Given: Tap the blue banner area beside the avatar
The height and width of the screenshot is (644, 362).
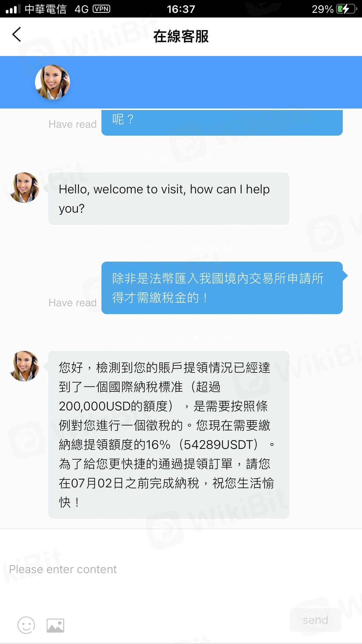Looking at the screenshot, I should pyautogui.click(x=216, y=82).
